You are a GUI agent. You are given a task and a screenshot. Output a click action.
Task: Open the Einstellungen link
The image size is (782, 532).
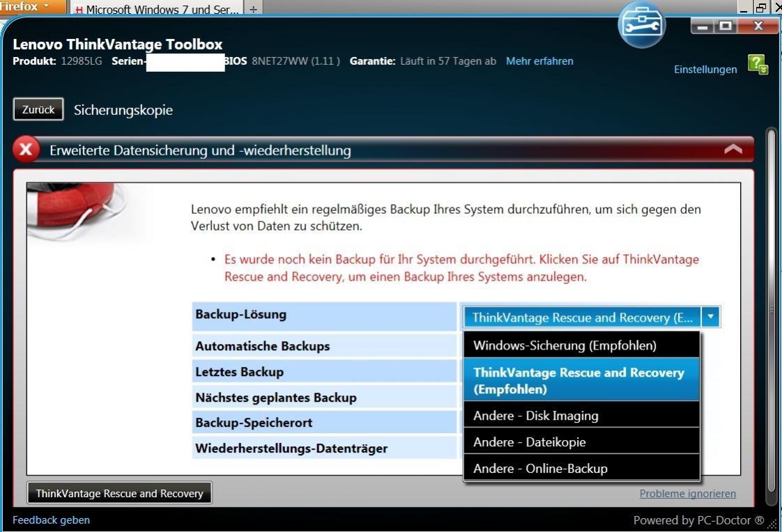[705, 69]
